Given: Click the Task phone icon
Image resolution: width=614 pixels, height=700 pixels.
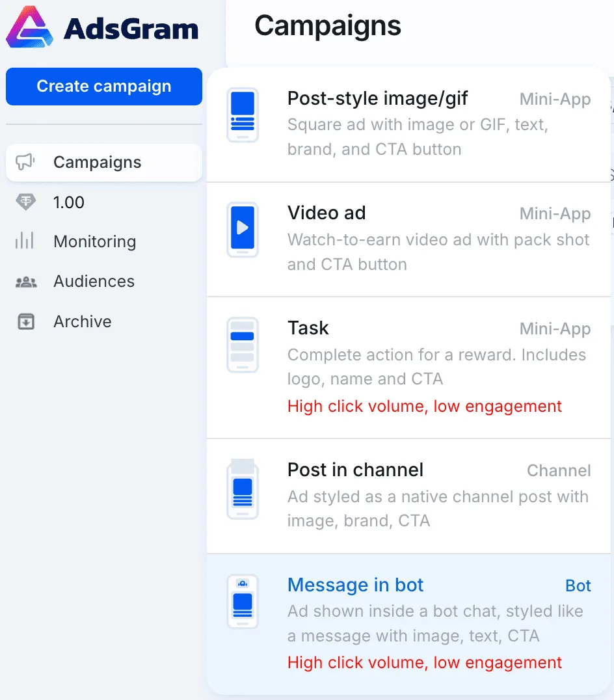Looking at the screenshot, I should pyautogui.click(x=243, y=345).
